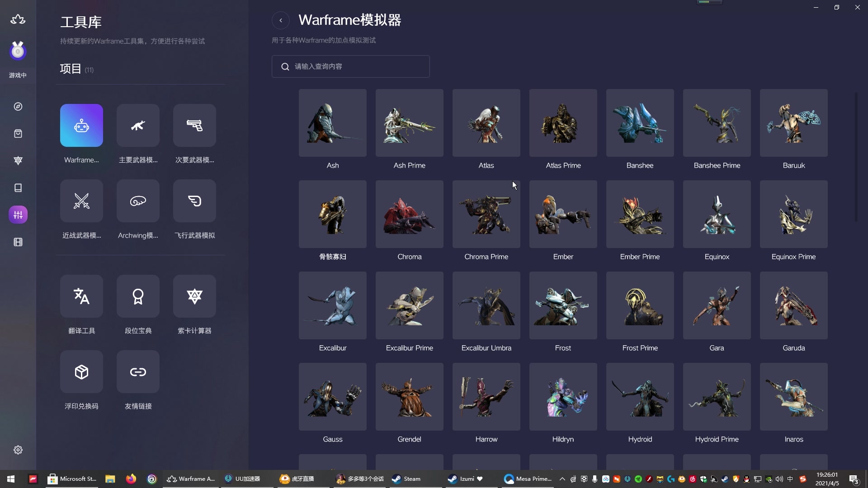The height and width of the screenshot is (488, 868).
Task: Select the Ember Prime warframe card
Action: tap(640, 214)
